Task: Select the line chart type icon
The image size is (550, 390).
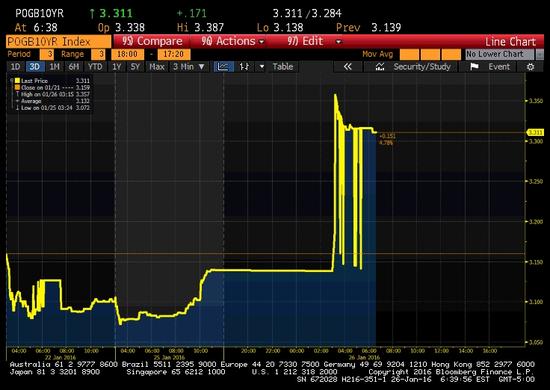Action: 223,67
